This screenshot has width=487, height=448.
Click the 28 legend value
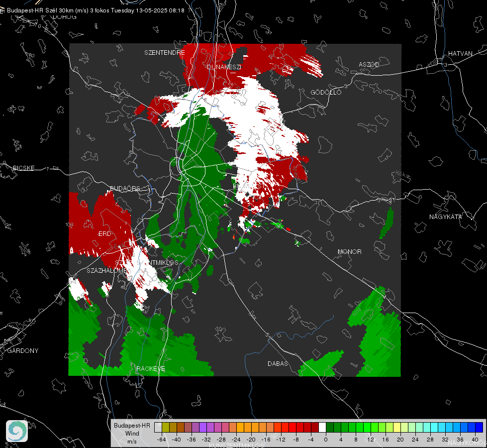(430, 440)
